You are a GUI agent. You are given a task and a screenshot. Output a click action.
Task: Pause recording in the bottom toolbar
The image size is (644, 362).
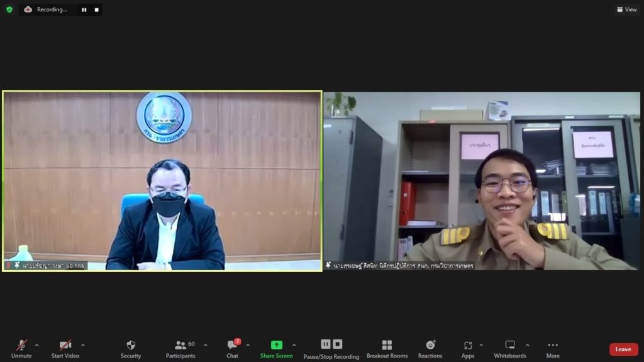click(x=325, y=344)
